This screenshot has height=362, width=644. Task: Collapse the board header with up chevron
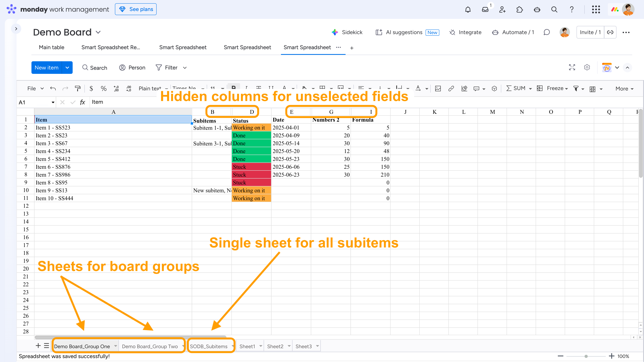pyautogui.click(x=627, y=67)
